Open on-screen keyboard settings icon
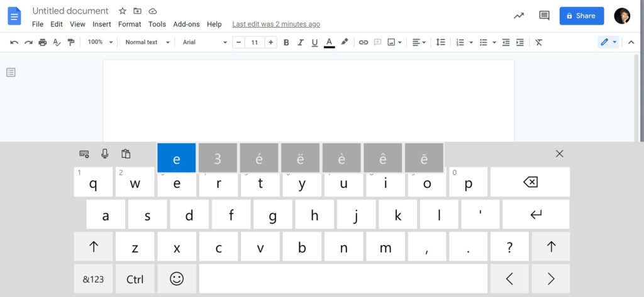644x297 pixels. click(84, 154)
